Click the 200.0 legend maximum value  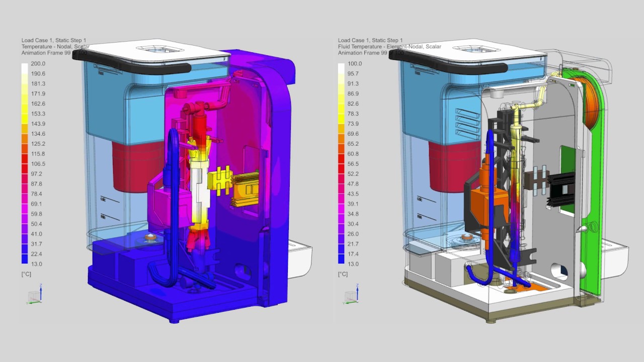click(38, 64)
